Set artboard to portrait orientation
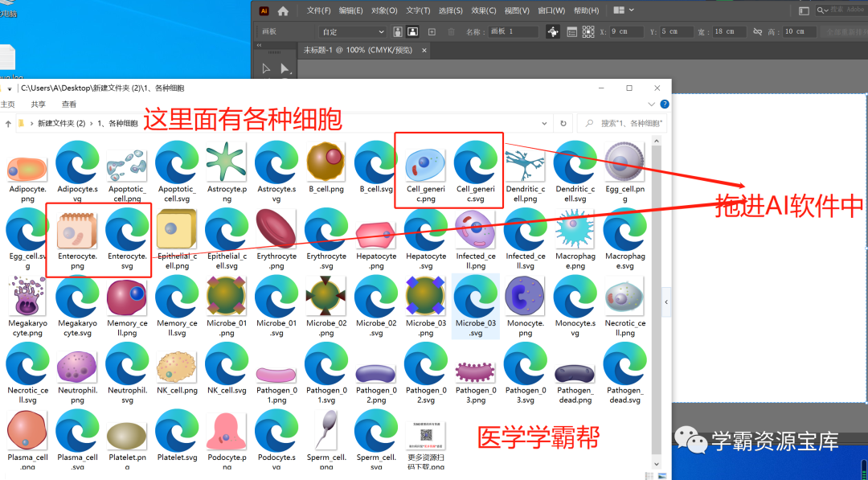The width and height of the screenshot is (868, 480). click(398, 31)
